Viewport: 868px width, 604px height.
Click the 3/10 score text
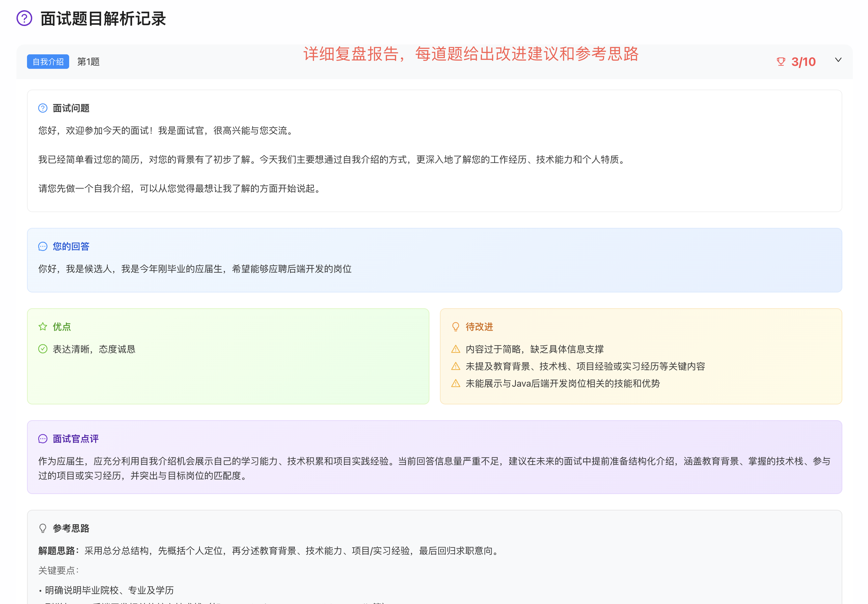coord(803,62)
